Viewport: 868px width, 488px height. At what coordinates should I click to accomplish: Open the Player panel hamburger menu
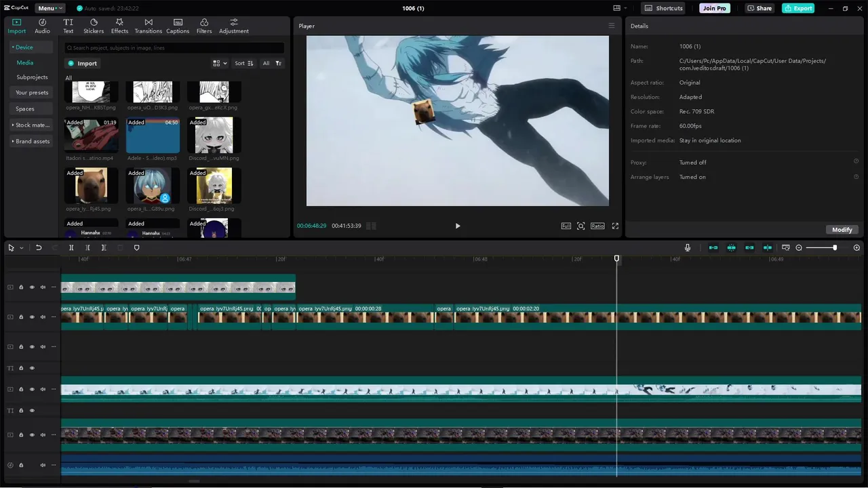(x=611, y=26)
